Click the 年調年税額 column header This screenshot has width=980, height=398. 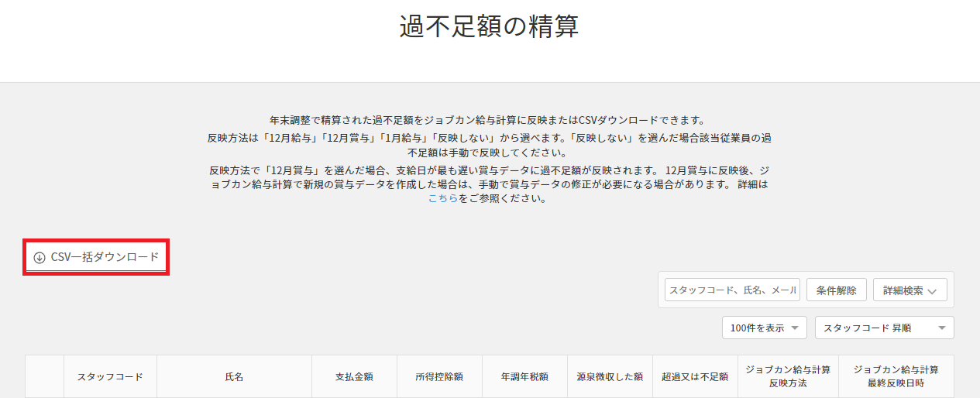click(524, 377)
